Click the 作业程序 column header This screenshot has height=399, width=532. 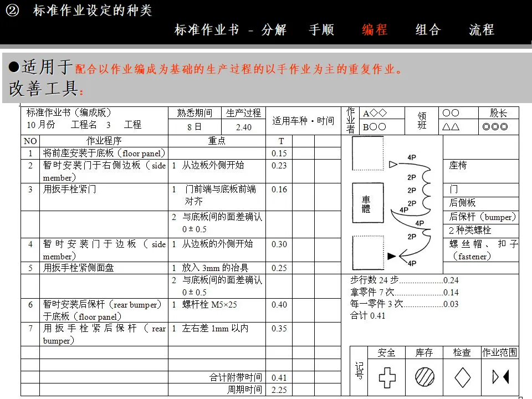(x=104, y=141)
